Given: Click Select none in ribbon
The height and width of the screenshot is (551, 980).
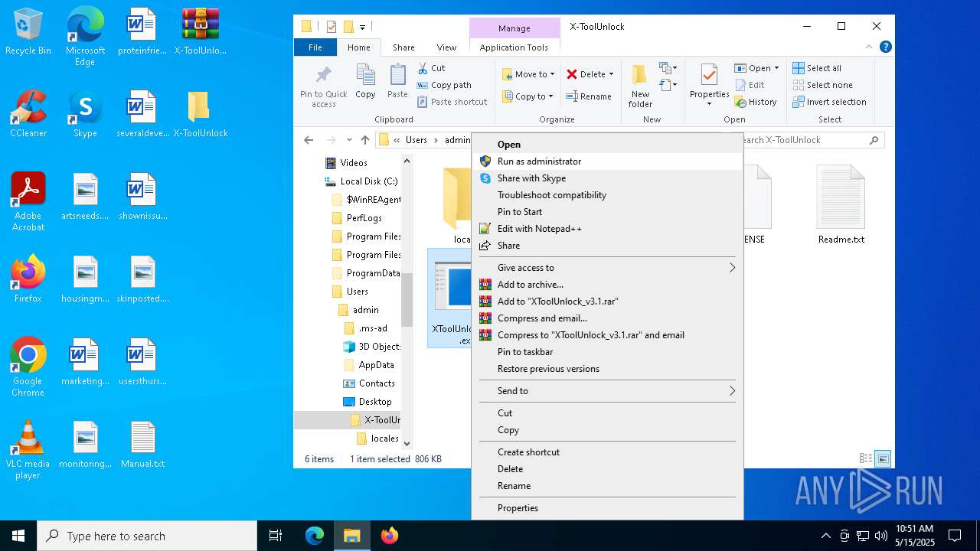Looking at the screenshot, I should [x=822, y=85].
